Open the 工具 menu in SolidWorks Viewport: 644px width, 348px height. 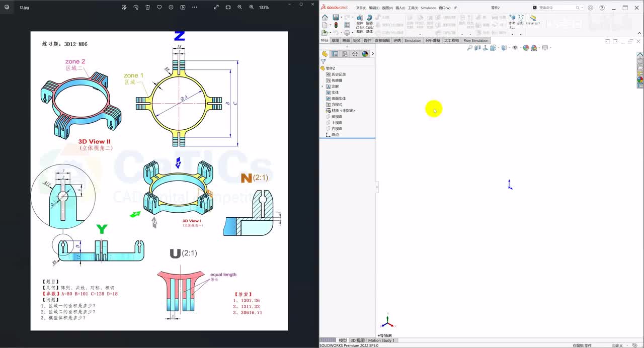coord(413,8)
